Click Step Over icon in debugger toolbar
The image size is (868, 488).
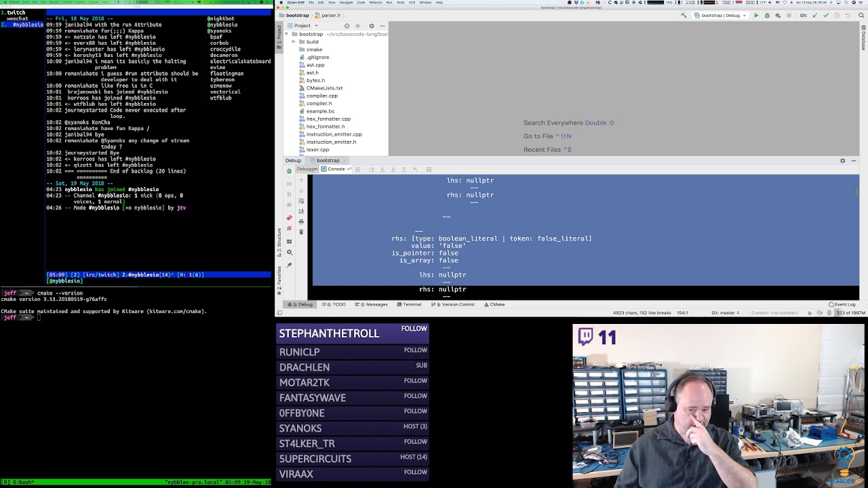pos(371,169)
